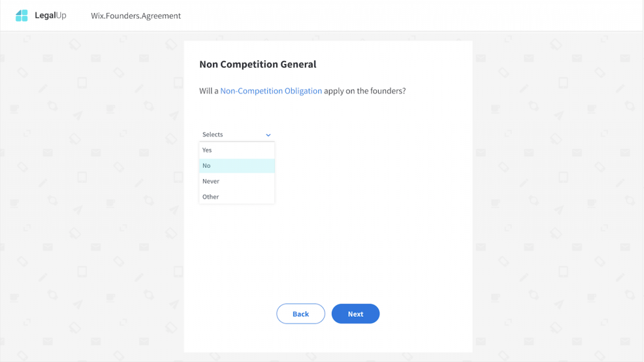Open the Non-Competition Obligation definition link
The height and width of the screenshot is (362, 644).
click(x=271, y=90)
